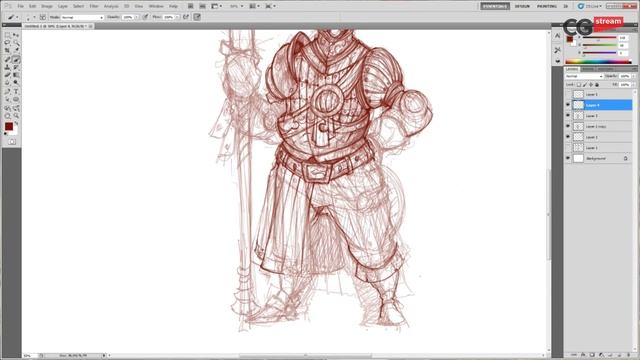Show Layer 5 by clicking its visibility box

tap(568, 94)
